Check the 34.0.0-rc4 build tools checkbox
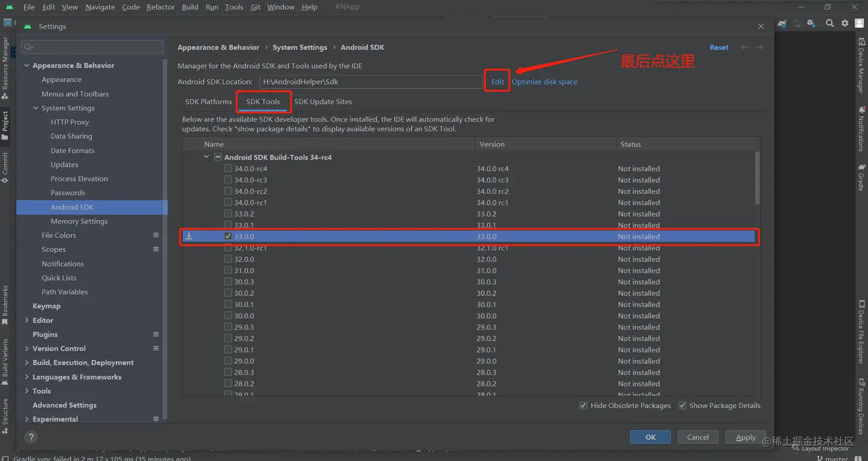The height and width of the screenshot is (461, 868). [x=228, y=169]
